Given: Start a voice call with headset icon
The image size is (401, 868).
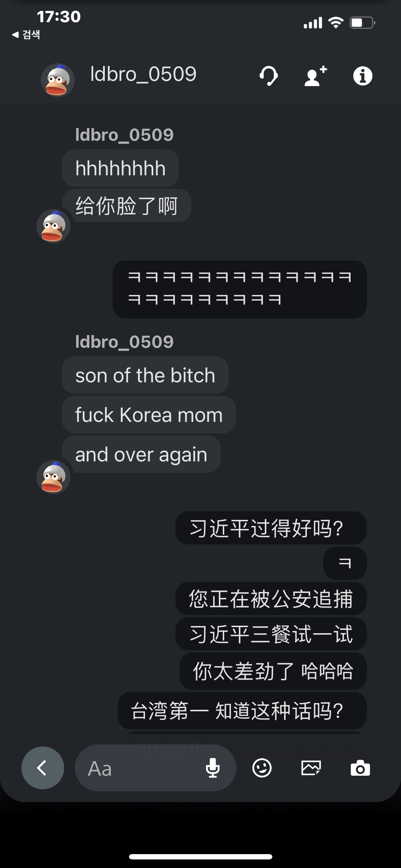Looking at the screenshot, I should [268, 76].
